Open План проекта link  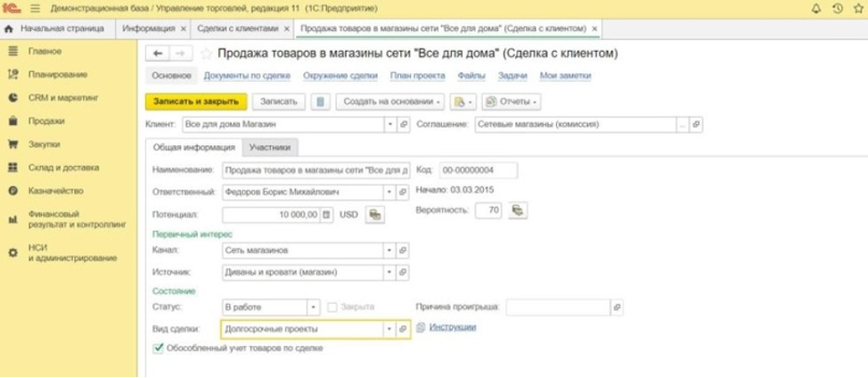click(x=417, y=76)
